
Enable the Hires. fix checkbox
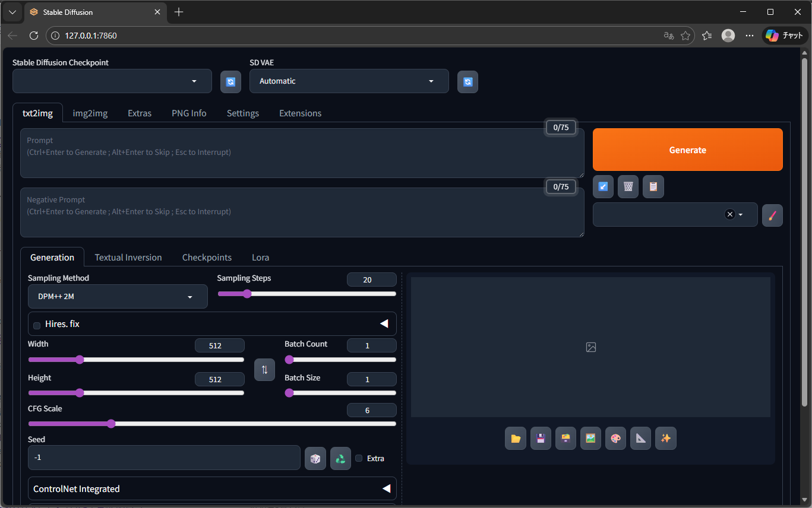37,325
